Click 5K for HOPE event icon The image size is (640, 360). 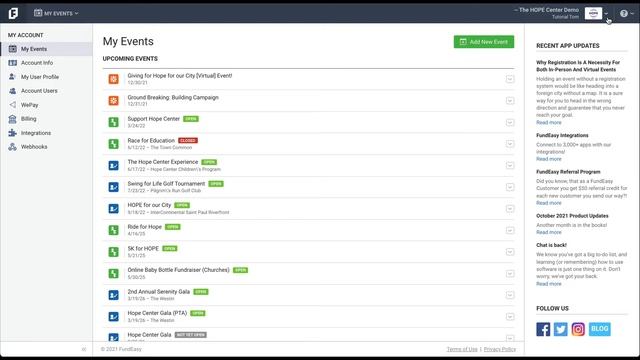(x=113, y=252)
